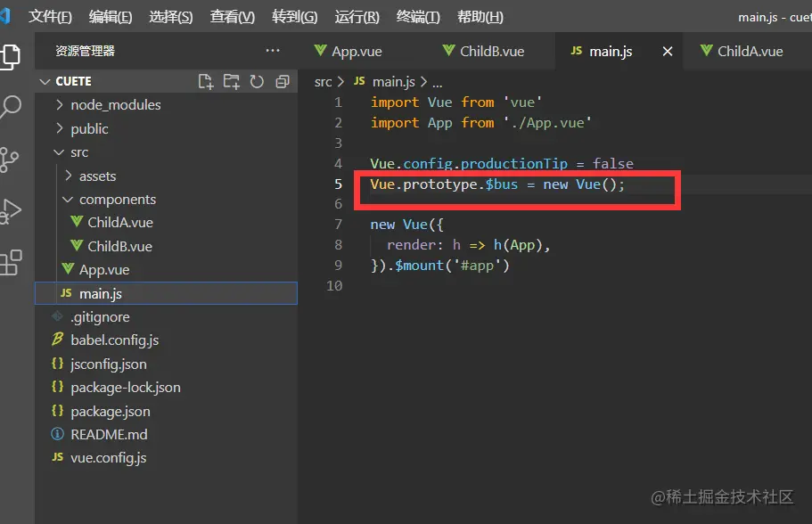Click Vue icon next to App.vue in tree
The height and width of the screenshot is (524, 812).
68,269
